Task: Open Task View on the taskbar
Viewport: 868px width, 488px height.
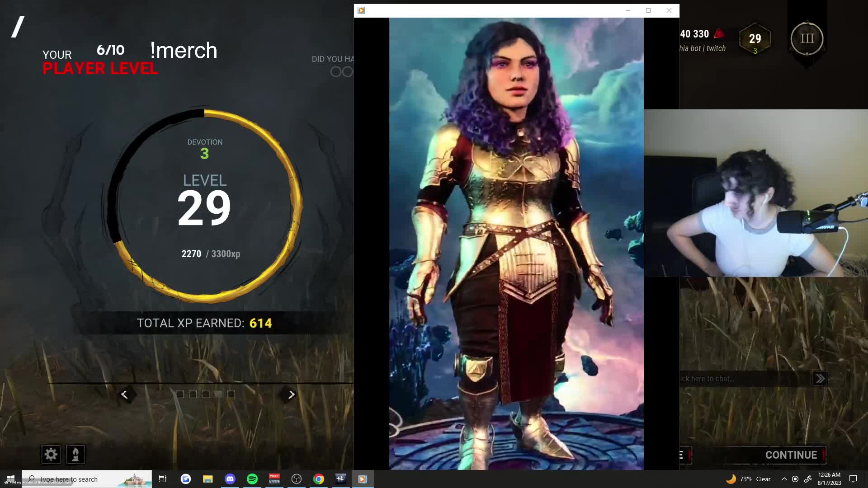Action: [x=163, y=479]
